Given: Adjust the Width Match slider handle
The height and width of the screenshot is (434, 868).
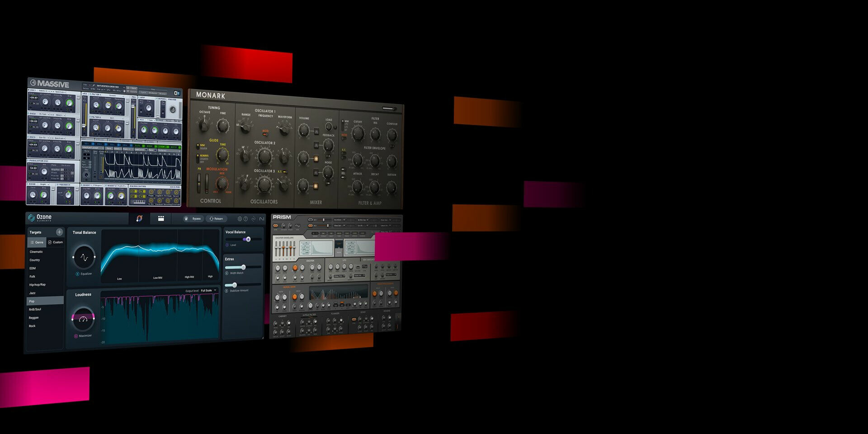Looking at the screenshot, I should coord(244,267).
